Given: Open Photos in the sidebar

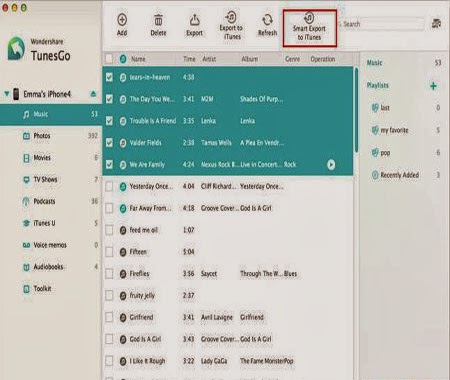Looking at the screenshot, I should coord(51,136).
